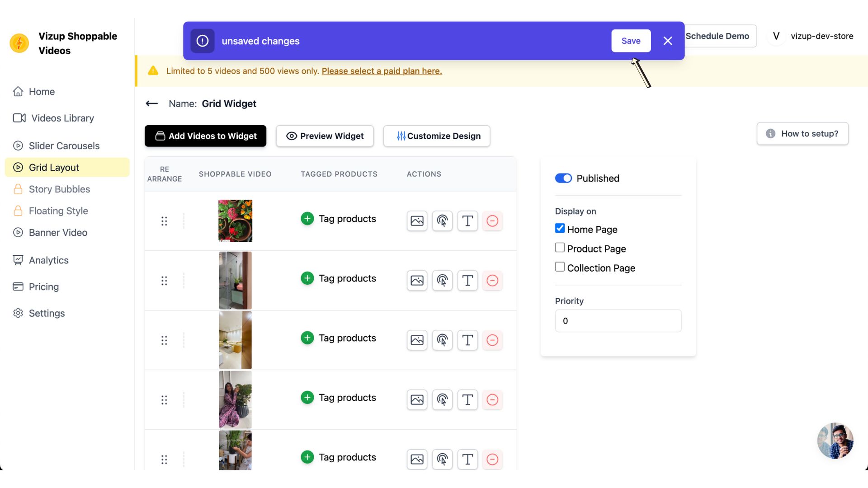Image resolution: width=868 pixels, height=488 pixels.
Task: Follow the 'Please select a paid plan here' link
Action: point(382,71)
